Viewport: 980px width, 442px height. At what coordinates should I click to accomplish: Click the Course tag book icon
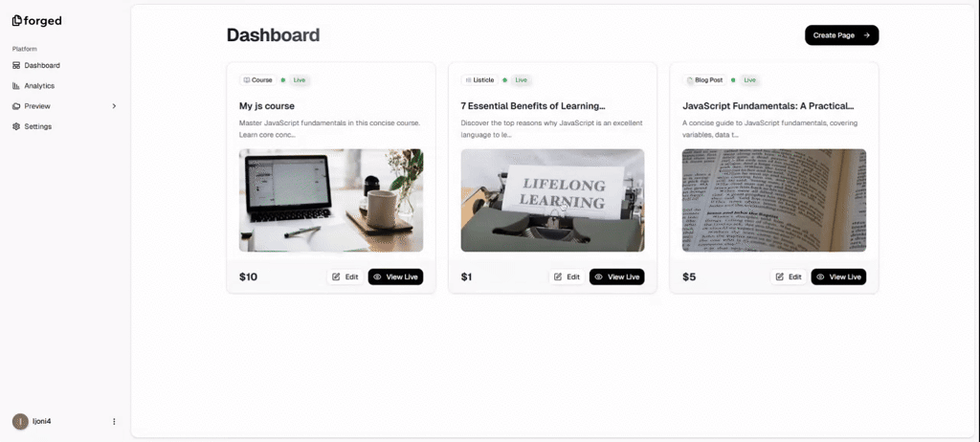click(x=247, y=80)
